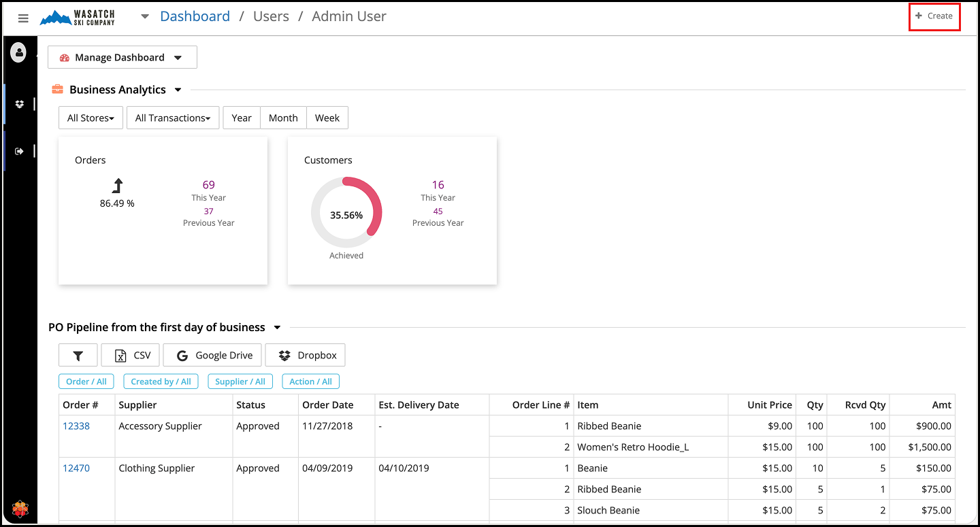Open the funnel filter button for PO Pipeline

(x=78, y=355)
